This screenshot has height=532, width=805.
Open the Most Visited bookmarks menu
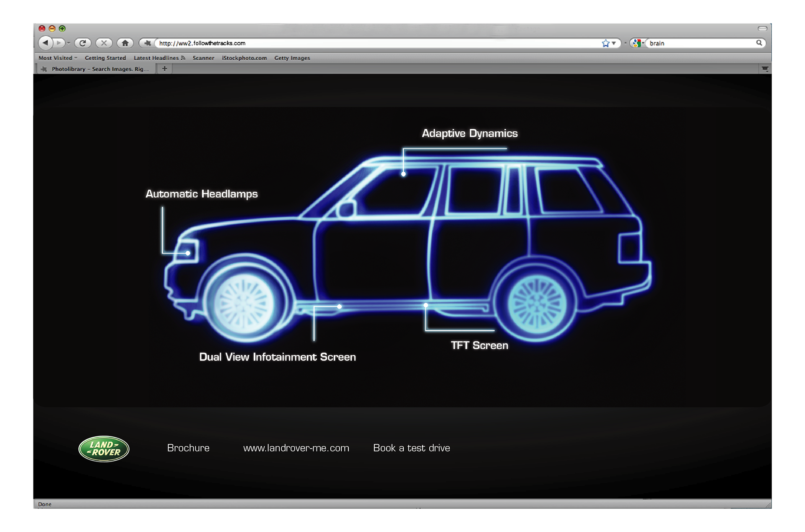point(58,58)
